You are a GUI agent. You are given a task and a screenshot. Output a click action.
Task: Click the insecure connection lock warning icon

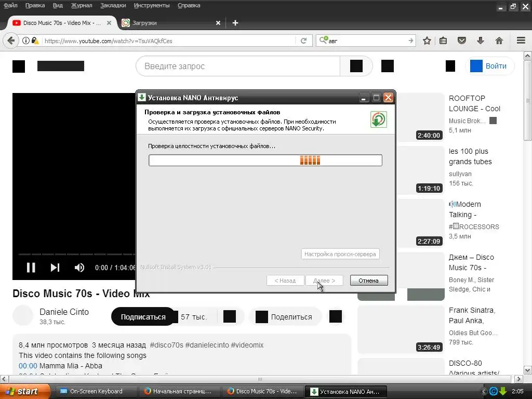pos(35,41)
